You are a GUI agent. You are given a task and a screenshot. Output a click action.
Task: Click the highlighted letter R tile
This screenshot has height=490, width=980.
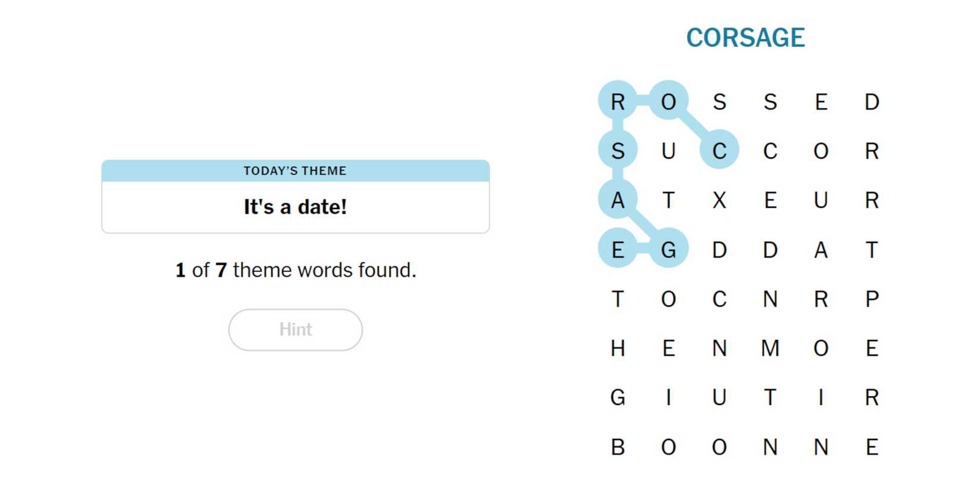[x=618, y=102]
